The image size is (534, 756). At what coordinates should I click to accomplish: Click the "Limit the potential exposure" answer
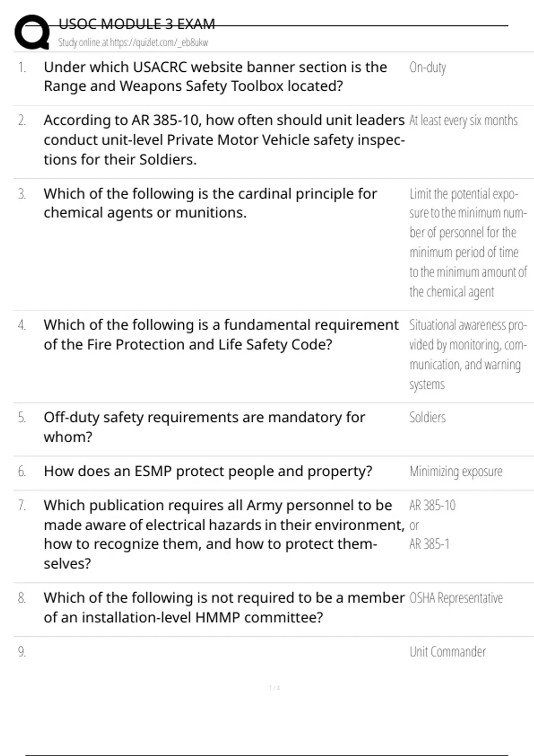coord(468,242)
